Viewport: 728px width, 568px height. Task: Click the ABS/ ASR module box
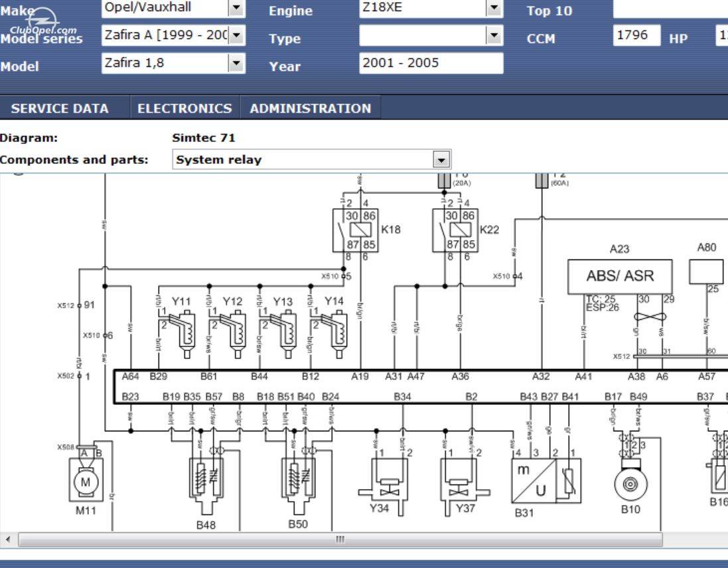click(620, 277)
